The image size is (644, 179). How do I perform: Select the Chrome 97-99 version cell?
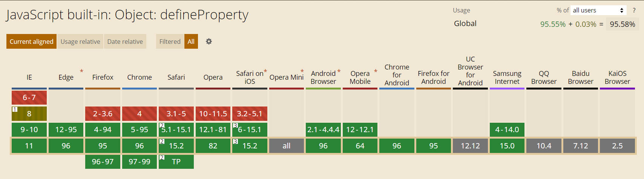140,162
